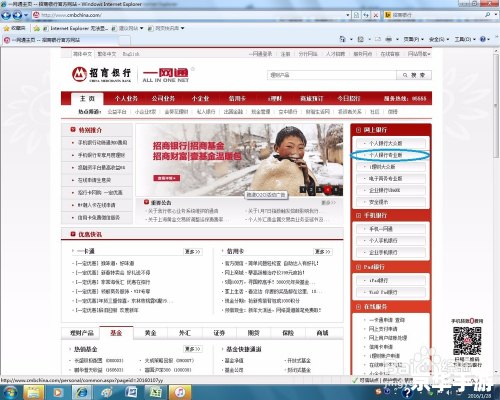
Task: Click the magnifier icon in IE search box
Action: [x=488, y=15]
